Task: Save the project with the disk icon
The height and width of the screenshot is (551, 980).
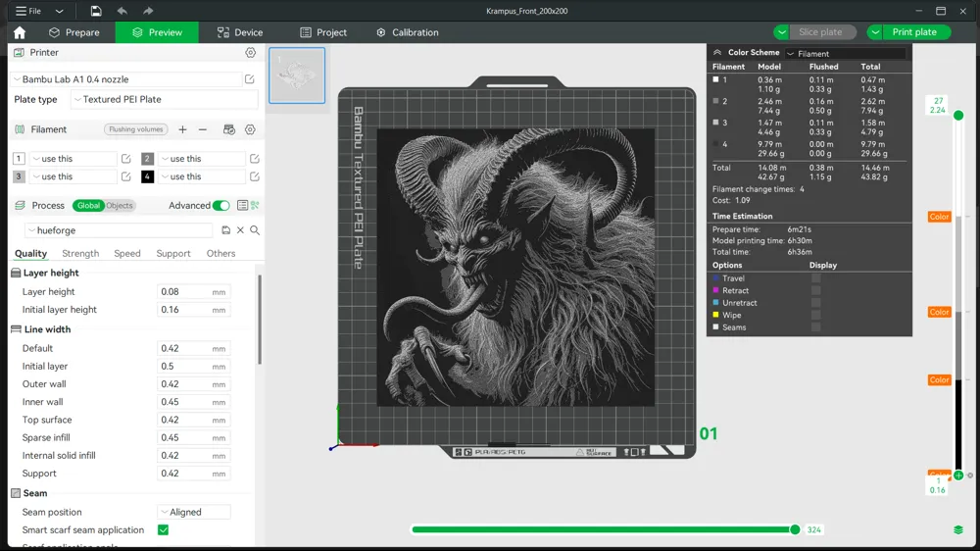Action: click(x=96, y=11)
